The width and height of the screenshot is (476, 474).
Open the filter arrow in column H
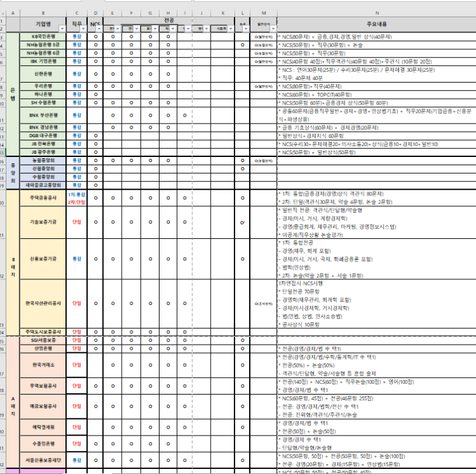point(173,29)
